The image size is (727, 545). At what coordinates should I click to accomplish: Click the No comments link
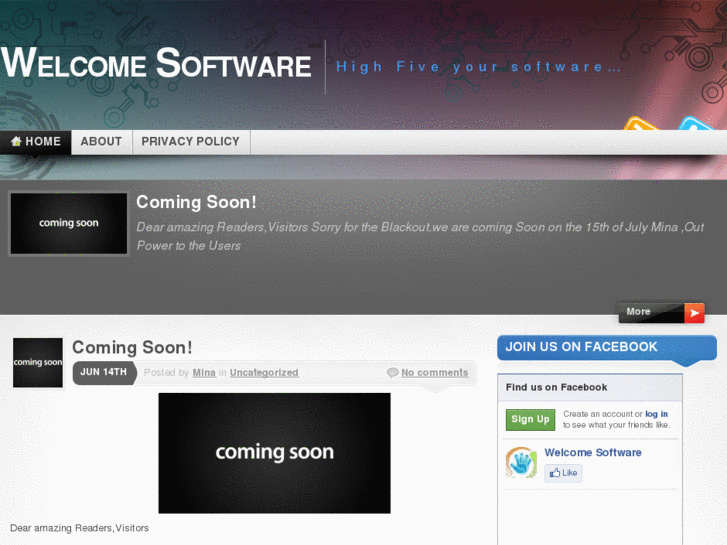pos(434,372)
